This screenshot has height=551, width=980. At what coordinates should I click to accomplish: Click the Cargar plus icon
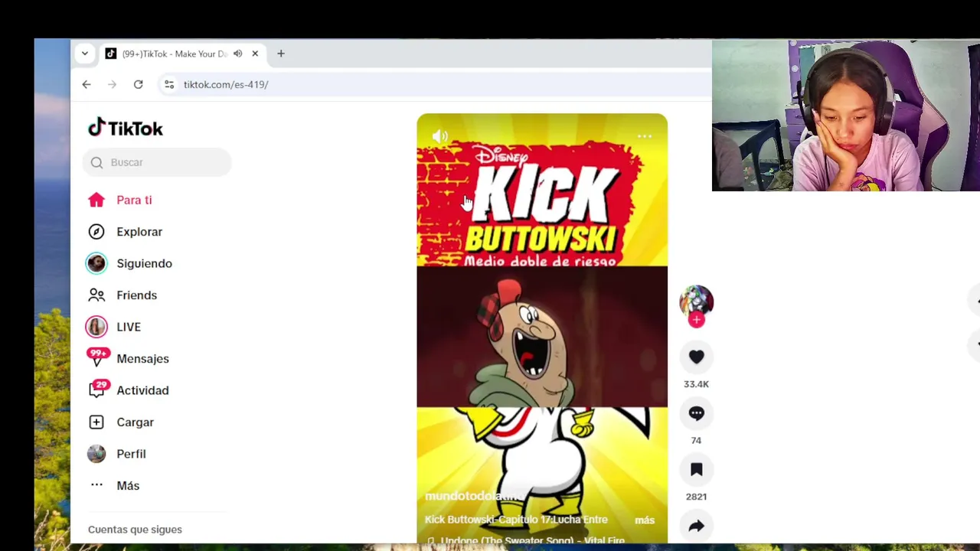pos(96,422)
